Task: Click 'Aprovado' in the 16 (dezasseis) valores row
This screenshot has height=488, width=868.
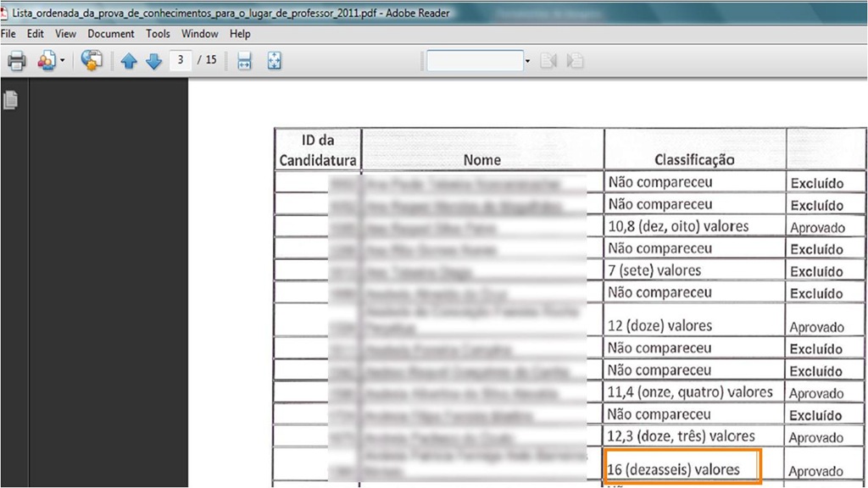Action: (x=815, y=471)
